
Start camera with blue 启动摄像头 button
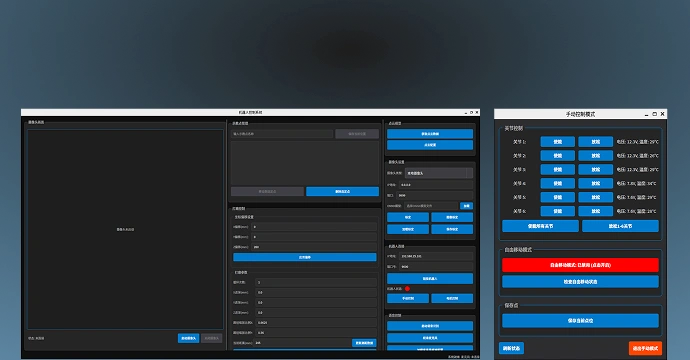click(188, 338)
